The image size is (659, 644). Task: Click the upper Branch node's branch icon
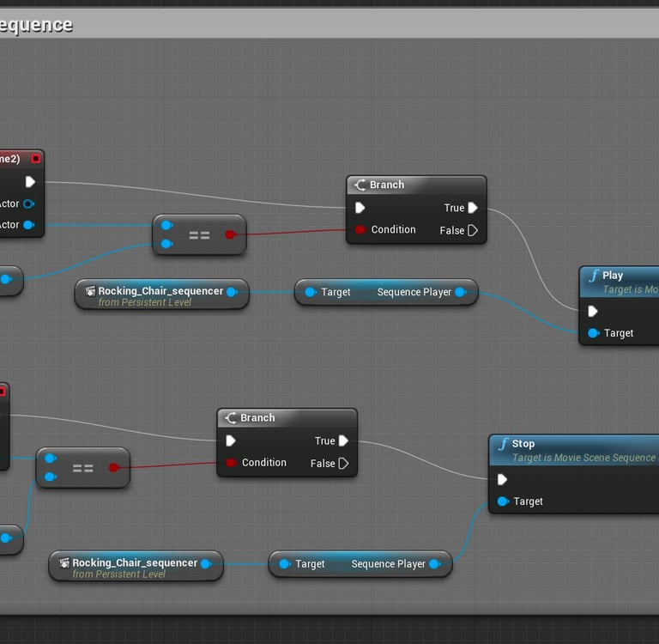pos(360,185)
